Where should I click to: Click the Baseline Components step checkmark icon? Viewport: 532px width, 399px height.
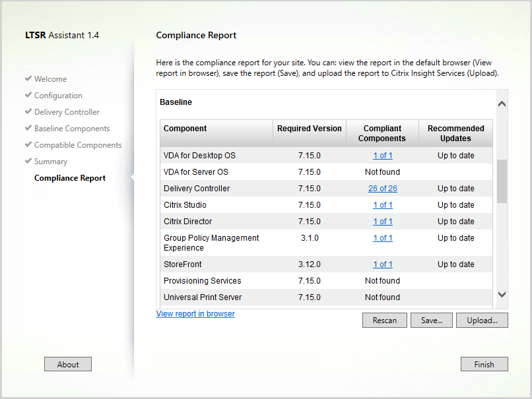point(28,128)
